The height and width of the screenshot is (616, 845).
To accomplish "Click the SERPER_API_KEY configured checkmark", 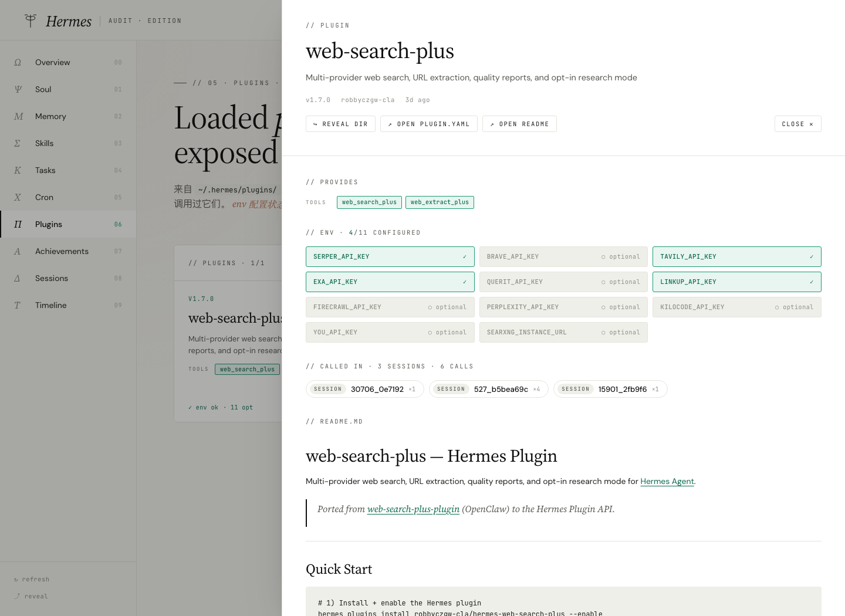I will tap(465, 257).
